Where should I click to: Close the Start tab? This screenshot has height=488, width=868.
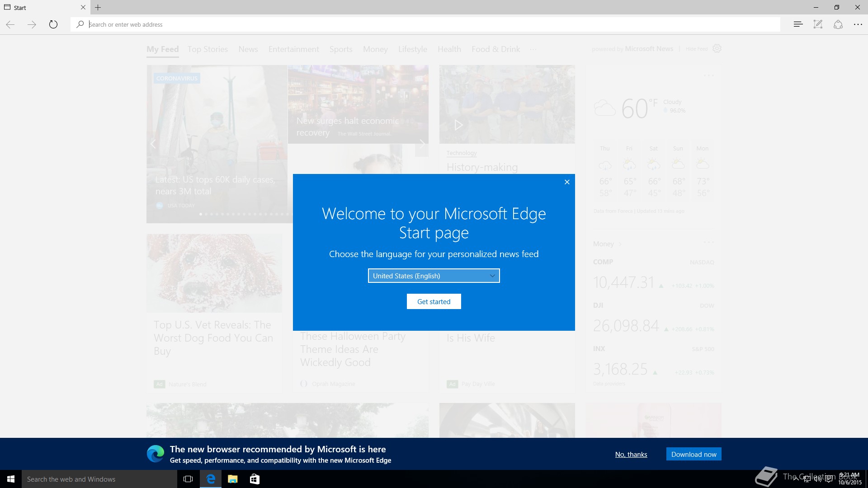(83, 7)
